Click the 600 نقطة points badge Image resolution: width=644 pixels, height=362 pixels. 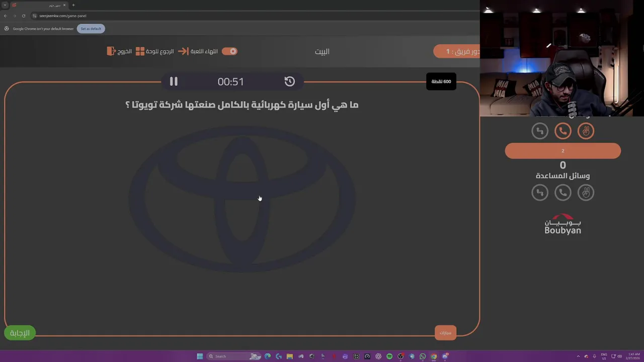click(x=441, y=81)
